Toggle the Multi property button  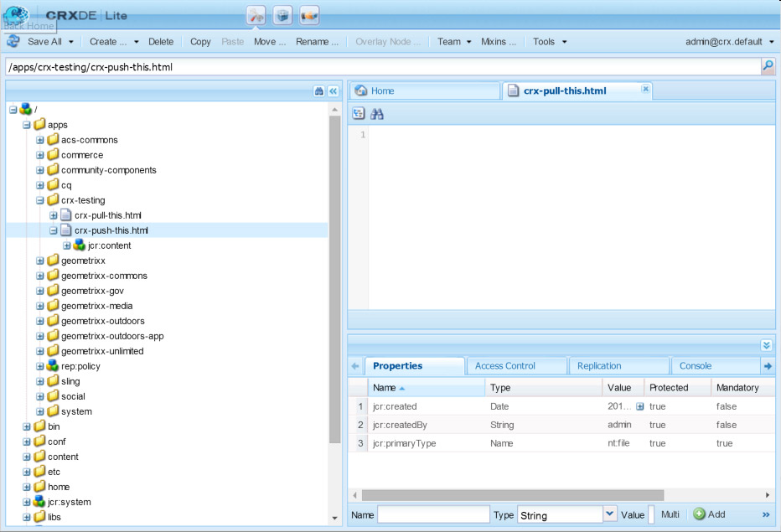point(670,514)
